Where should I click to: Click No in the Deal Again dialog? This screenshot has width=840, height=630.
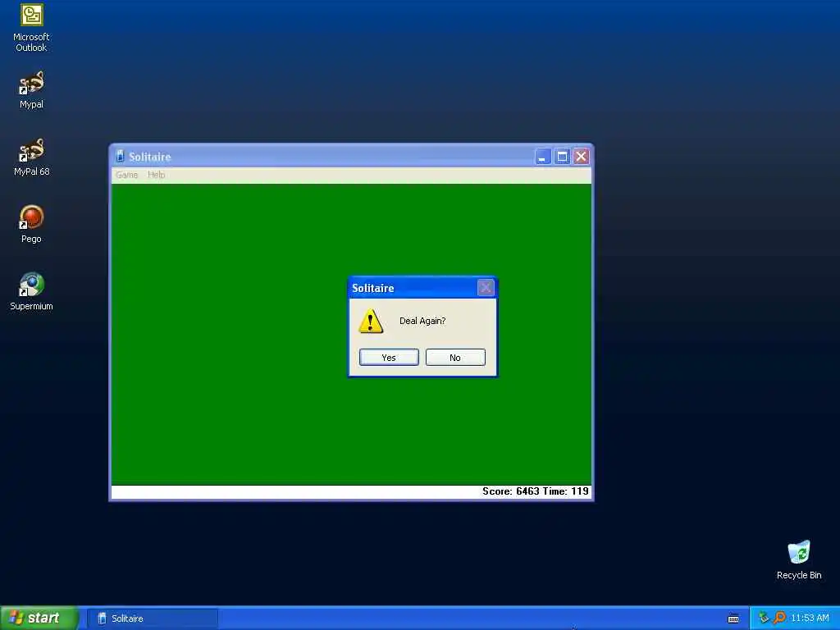point(455,358)
